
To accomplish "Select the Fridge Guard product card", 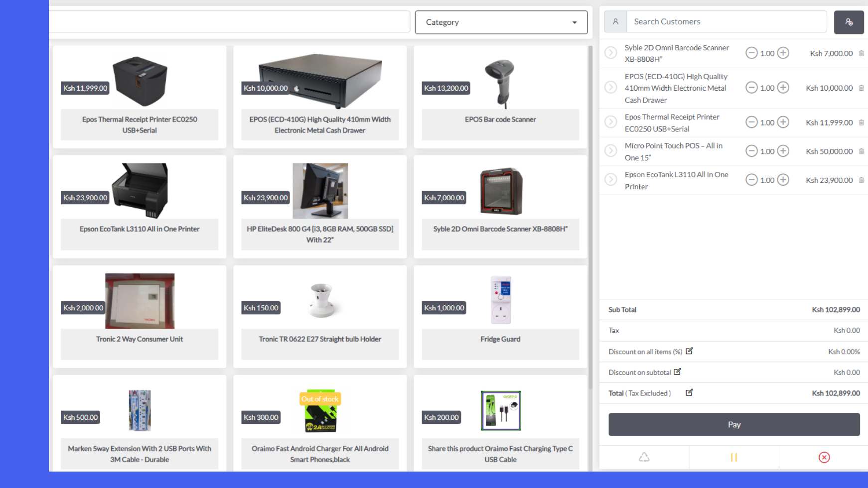I will [500, 317].
